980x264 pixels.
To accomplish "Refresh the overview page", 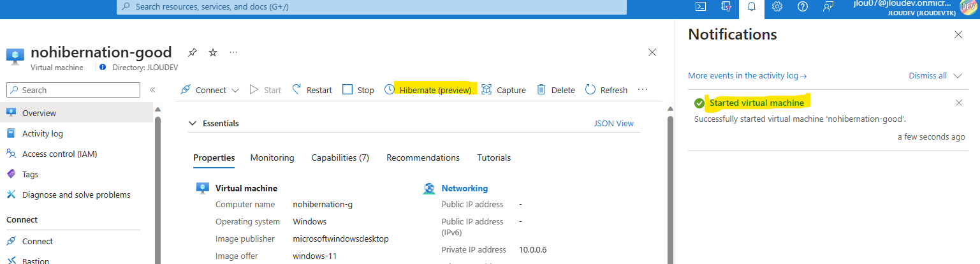I will (606, 90).
